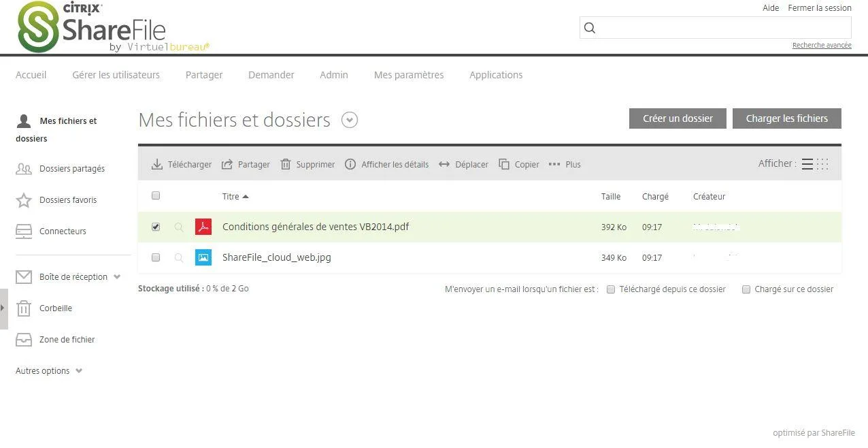Image resolution: width=868 pixels, height=448 pixels.
Task: Uncheck the Conditions générales PDF checkbox
Action: tap(156, 227)
